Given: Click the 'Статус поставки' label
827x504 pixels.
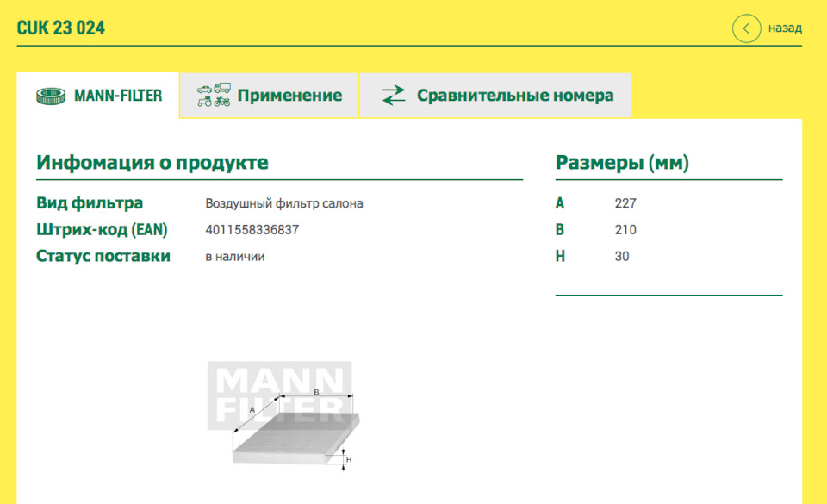Looking at the screenshot, I should (103, 256).
